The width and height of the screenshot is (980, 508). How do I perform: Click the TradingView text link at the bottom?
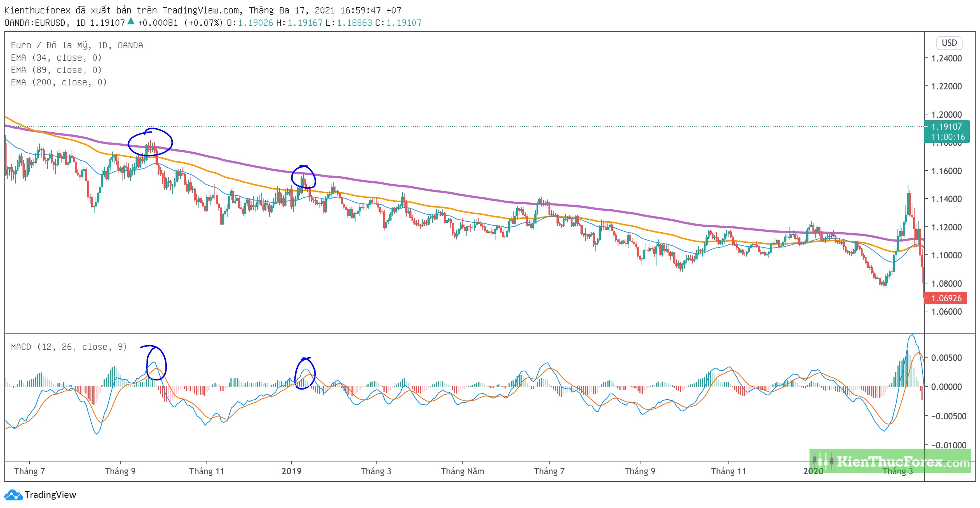pos(50,495)
